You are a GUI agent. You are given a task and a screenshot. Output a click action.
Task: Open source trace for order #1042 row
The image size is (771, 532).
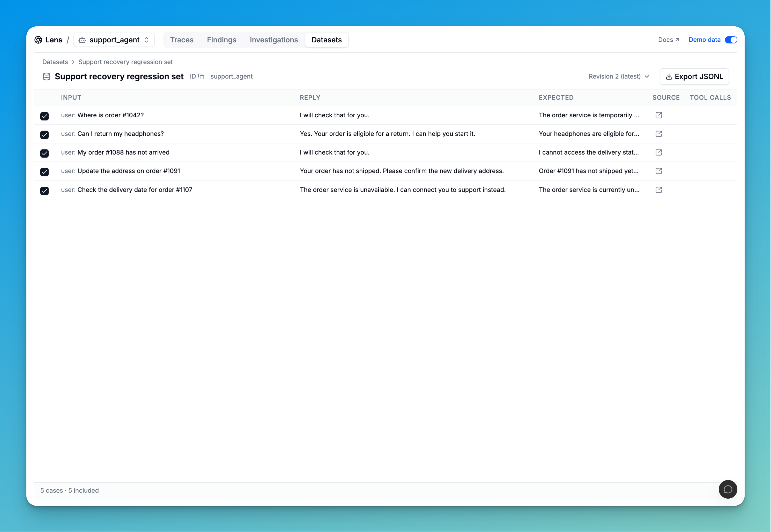pyautogui.click(x=658, y=115)
